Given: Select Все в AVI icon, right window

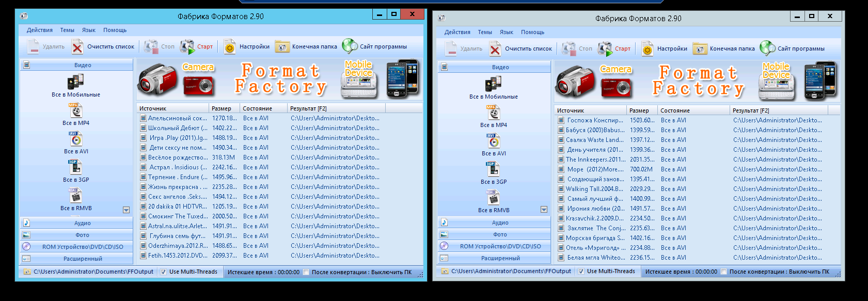Looking at the screenshot, I should pyautogui.click(x=494, y=141).
